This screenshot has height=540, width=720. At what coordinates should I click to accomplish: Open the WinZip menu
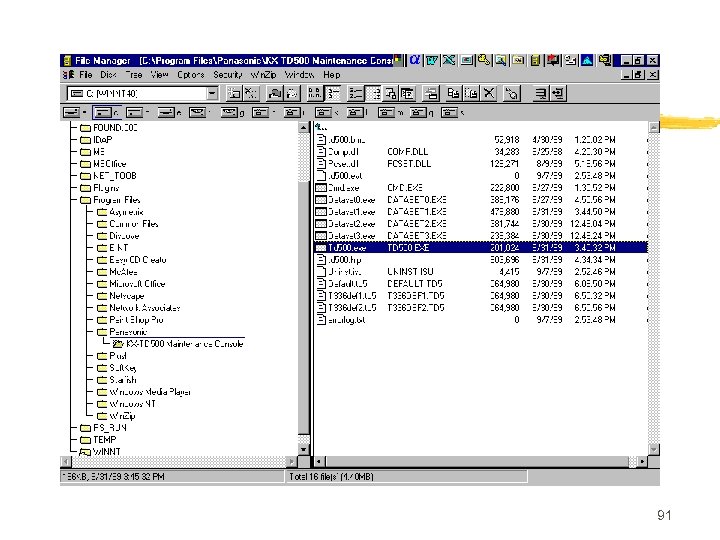coord(263,75)
